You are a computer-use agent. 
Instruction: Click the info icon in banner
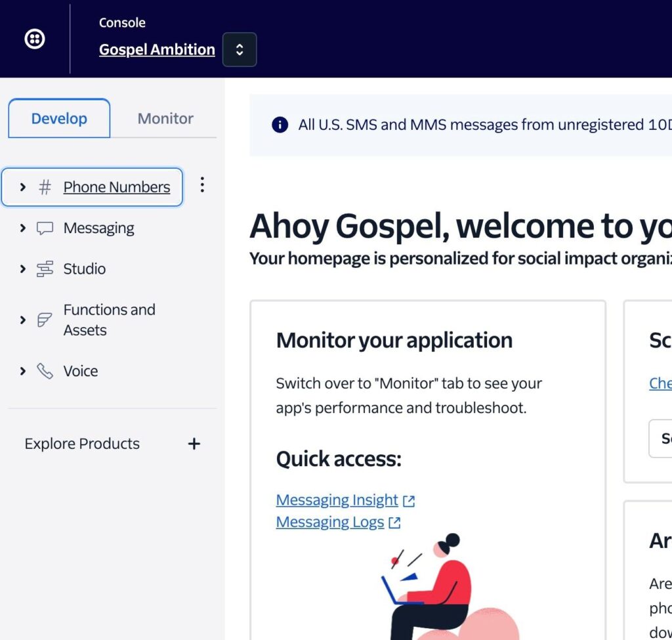(280, 125)
